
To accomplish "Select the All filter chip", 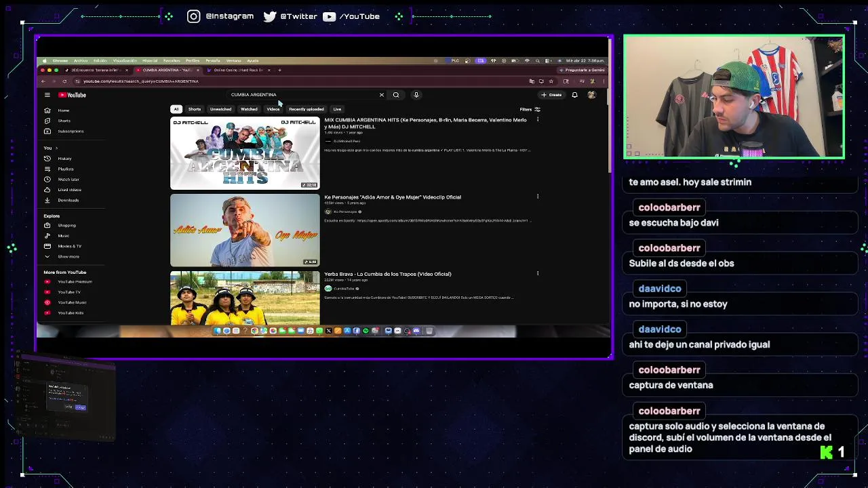I will point(176,109).
